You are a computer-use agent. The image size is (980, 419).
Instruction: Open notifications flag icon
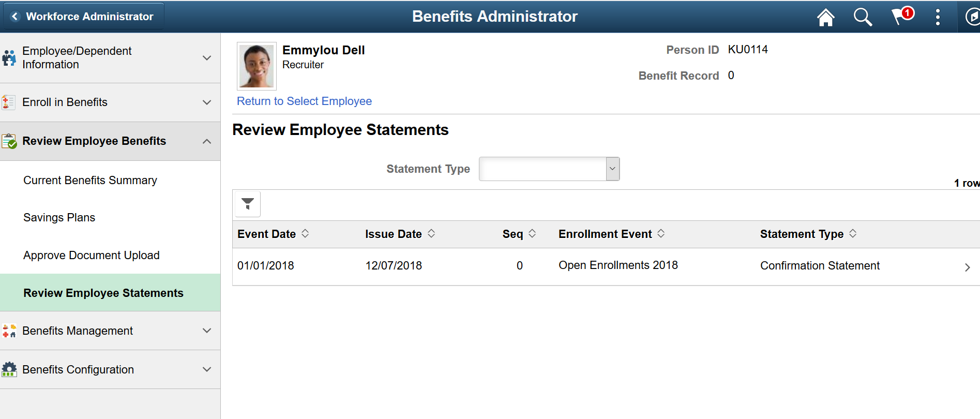tap(901, 16)
